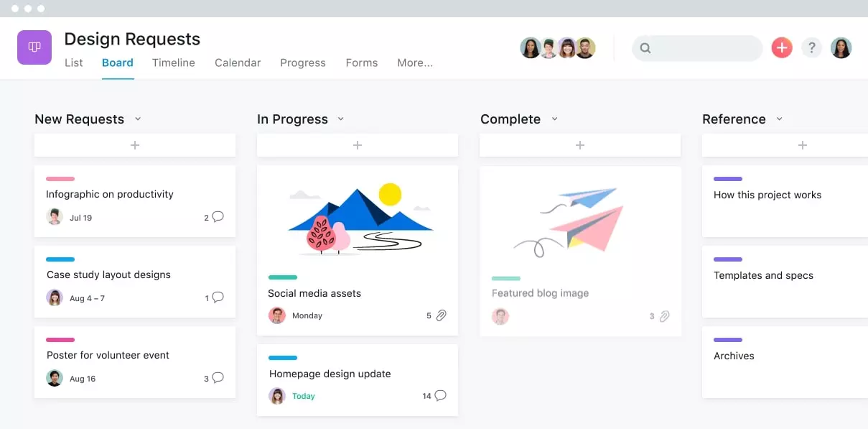Add a task to Reference column
The image size is (868, 429).
click(785, 145)
